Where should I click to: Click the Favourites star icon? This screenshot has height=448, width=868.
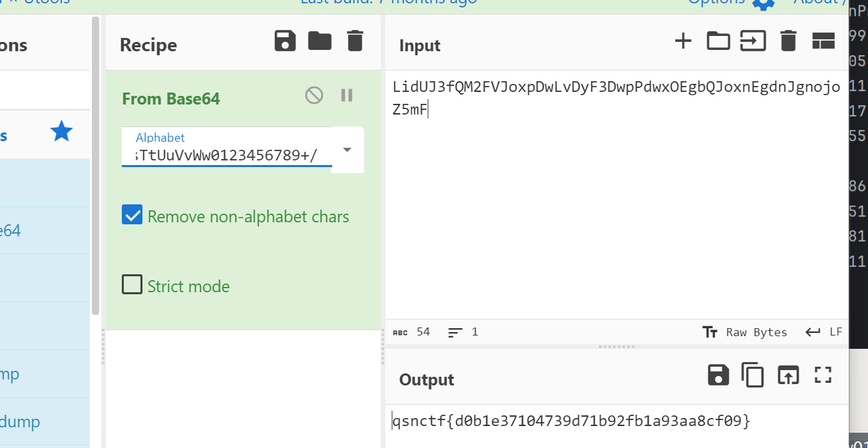(61, 132)
